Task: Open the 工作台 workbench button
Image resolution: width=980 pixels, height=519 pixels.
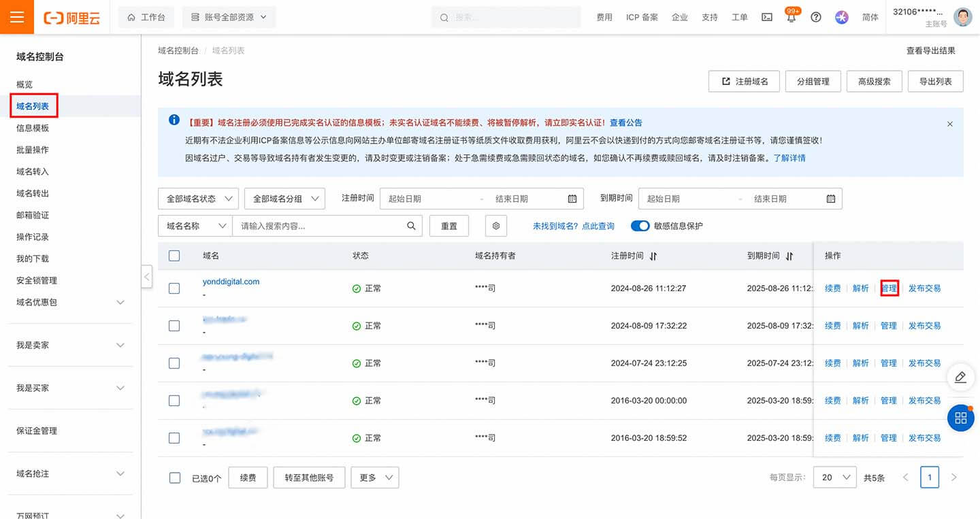Action: 146,18
